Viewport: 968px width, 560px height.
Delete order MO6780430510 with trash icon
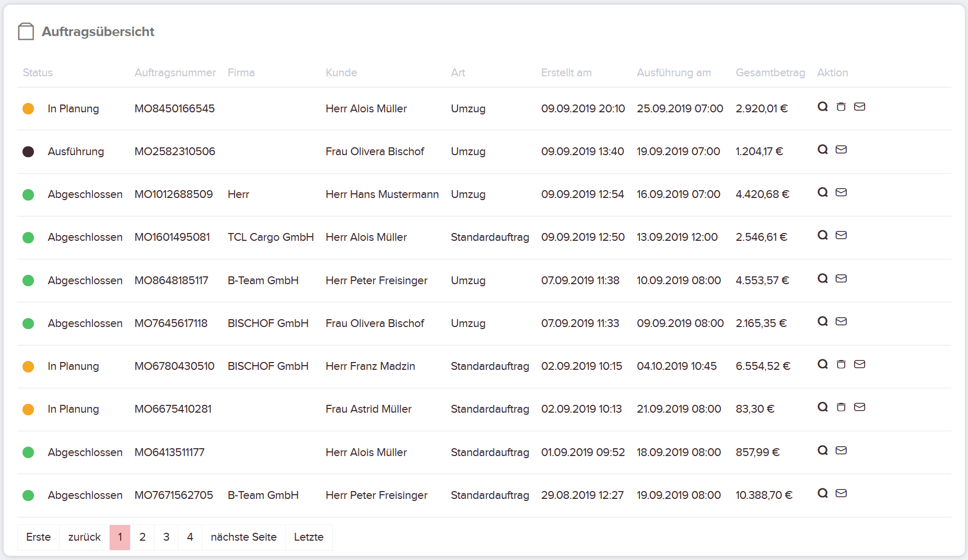tap(841, 364)
